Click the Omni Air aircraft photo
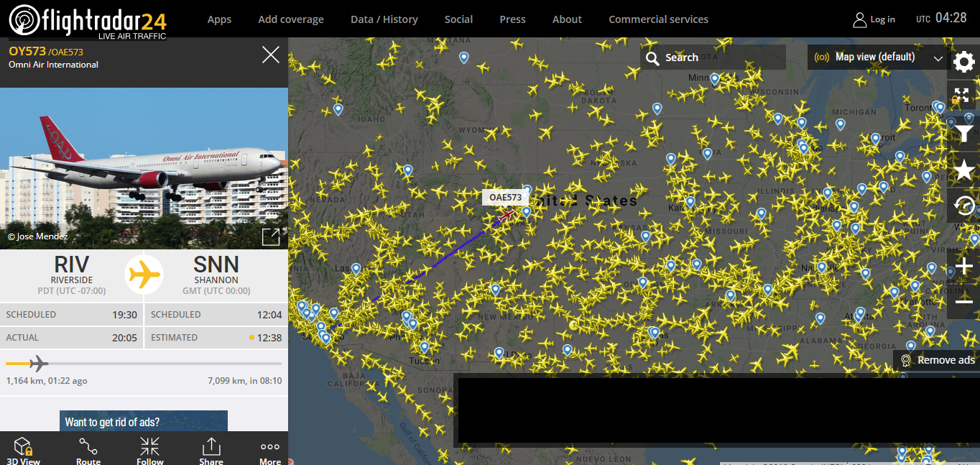The width and height of the screenshot is (980, 465). 144,169
